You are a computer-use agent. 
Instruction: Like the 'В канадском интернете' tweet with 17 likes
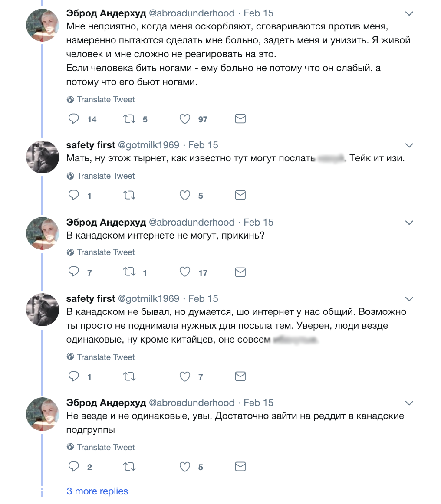tap(185, 272)
